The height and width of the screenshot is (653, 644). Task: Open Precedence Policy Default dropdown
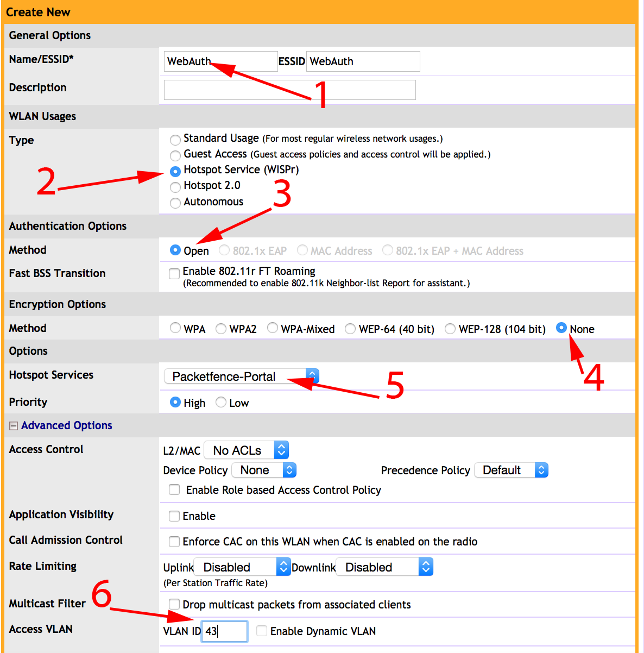[x=511, y=470]
